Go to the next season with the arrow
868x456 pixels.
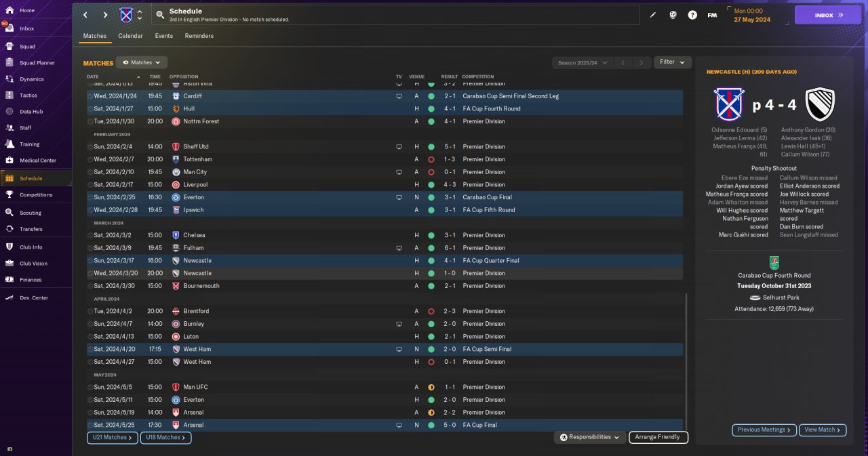pos(642,62)
